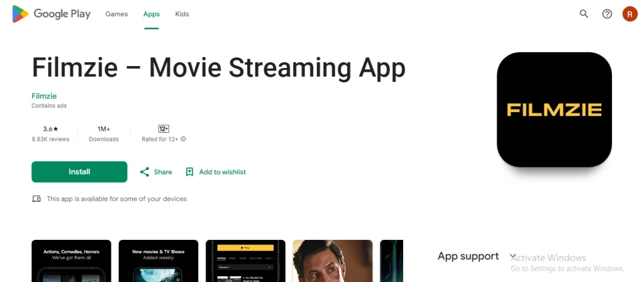Switch to the Apps tab

click(152, 14)
